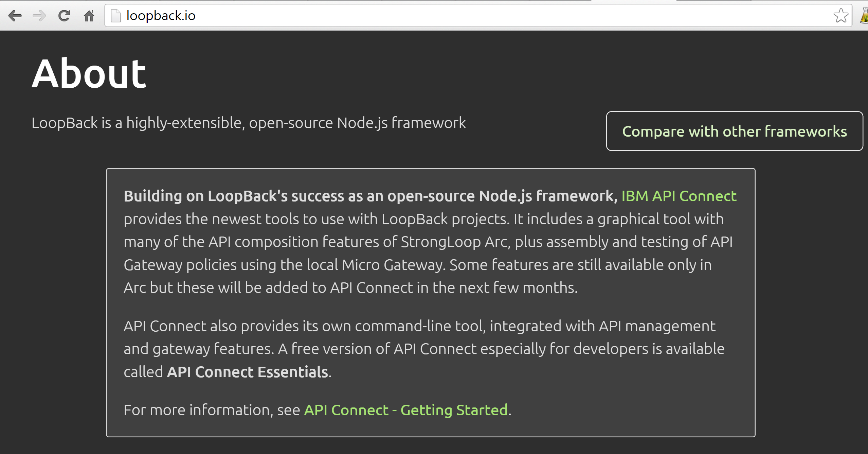Reload the loopback.io page
Image resolution: width=868 pixels, height=454 pixels.
coord(64,16)
